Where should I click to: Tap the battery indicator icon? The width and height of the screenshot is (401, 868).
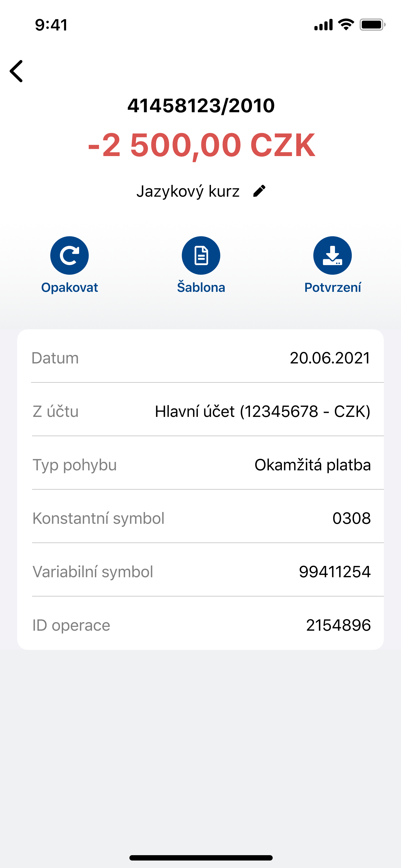point(372,25)
